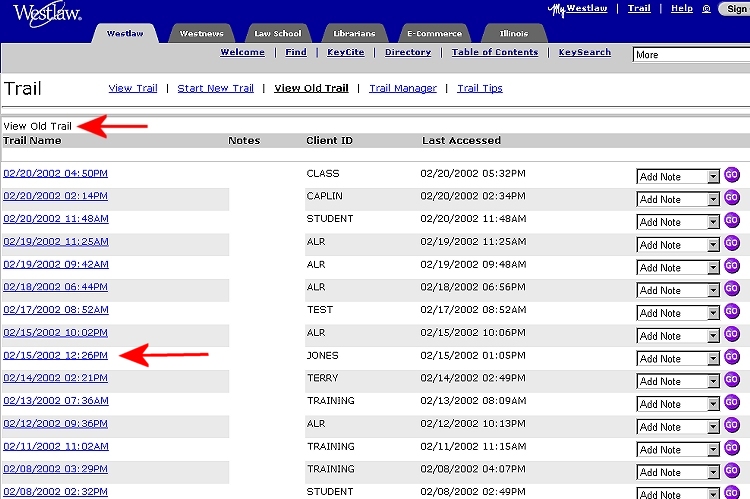Click GO button for the CLASS trail row
Image resolution: width=750 pixels, height=499 pixels.
click(x=731, y=175)
